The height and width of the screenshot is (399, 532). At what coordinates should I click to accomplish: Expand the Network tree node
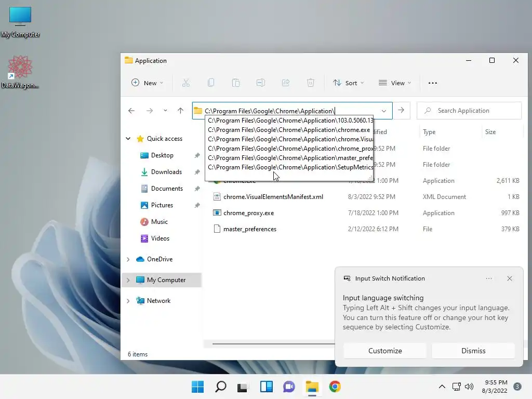(x=128, y=301)
